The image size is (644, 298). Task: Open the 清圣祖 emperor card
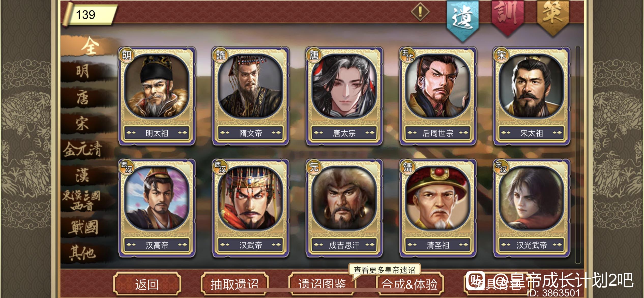(x=438, y=208)
